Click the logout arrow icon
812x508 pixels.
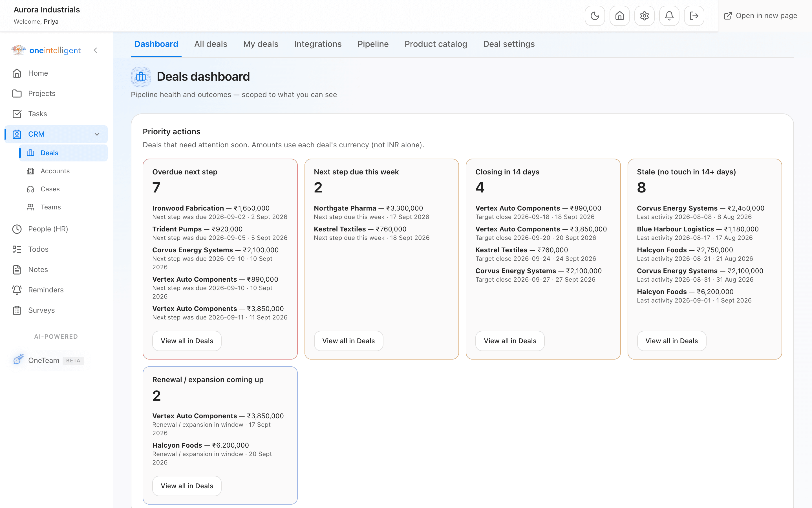coord(694,16)
